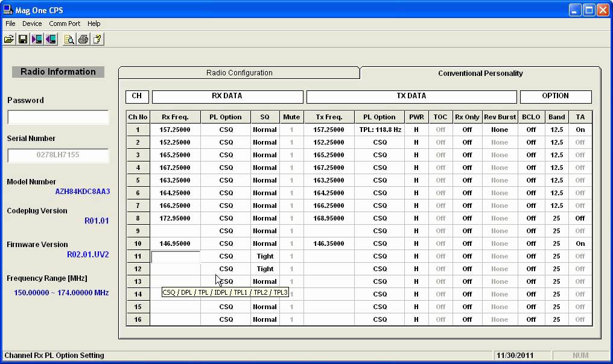The height and width of the screenshot is (364, 613).
Task: Change Band 25 for channel 9
Action: [x=556, y=231]
